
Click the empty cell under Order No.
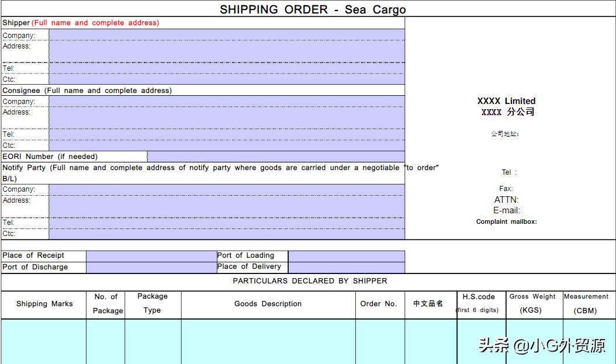(380, 342)
